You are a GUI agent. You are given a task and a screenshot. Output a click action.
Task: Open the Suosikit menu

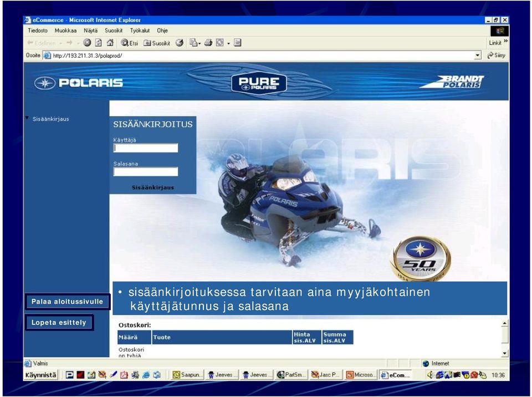pos(114,30)
